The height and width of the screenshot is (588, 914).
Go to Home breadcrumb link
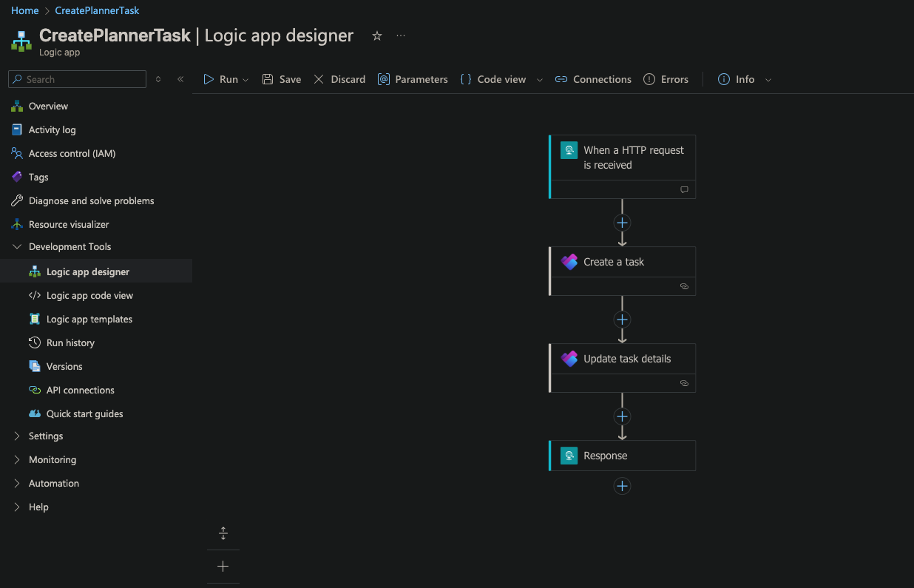click(x=25, y=10)
